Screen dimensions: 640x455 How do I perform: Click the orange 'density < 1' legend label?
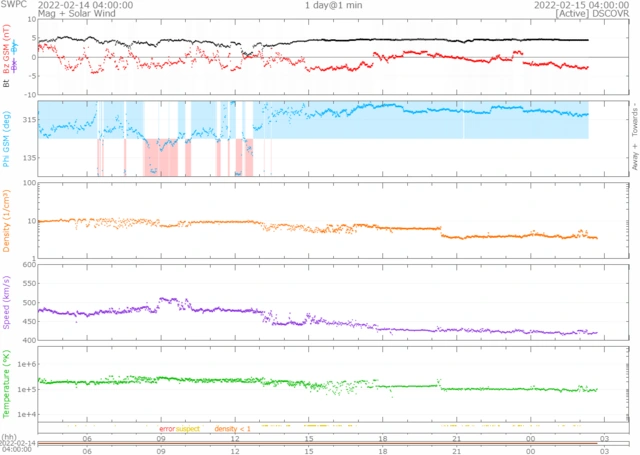(x=234, y=428)
